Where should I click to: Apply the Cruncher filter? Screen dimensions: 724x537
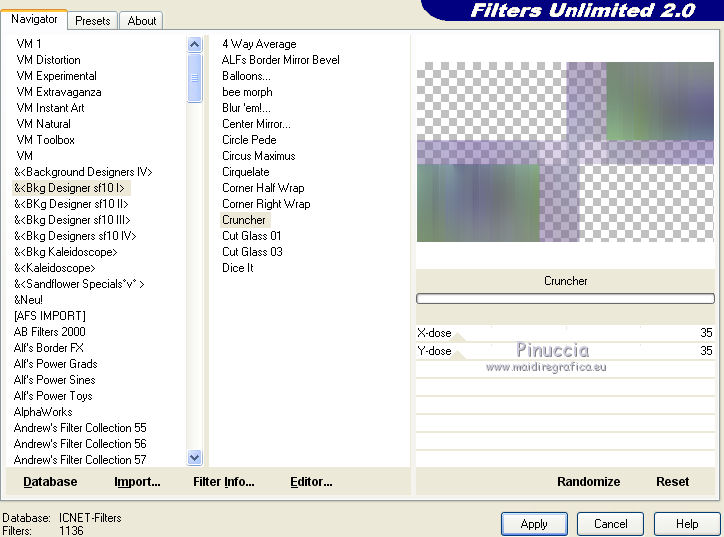point(534,524)
